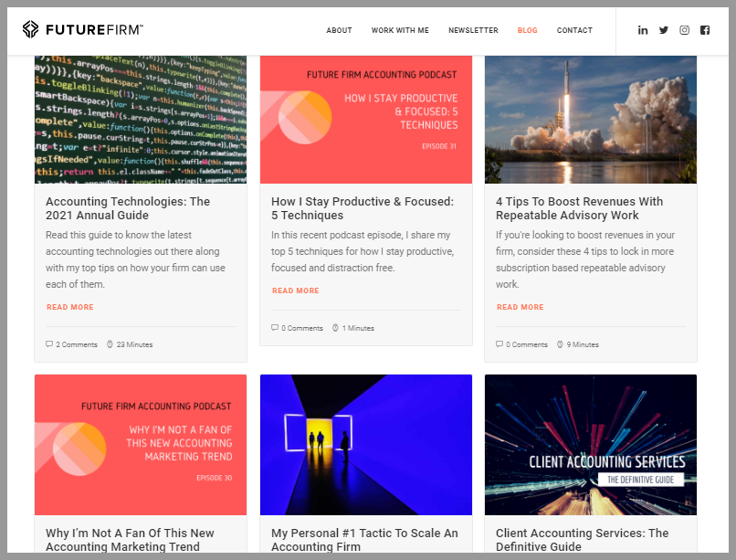The width and height of the screenshot is (736, 560).
Task: Read more about Accounting Technologies guide
Action: 70,307
